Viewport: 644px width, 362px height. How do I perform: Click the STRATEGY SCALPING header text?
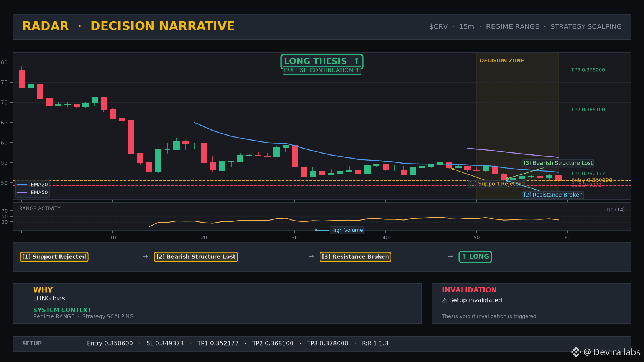(x=586, y=26)
